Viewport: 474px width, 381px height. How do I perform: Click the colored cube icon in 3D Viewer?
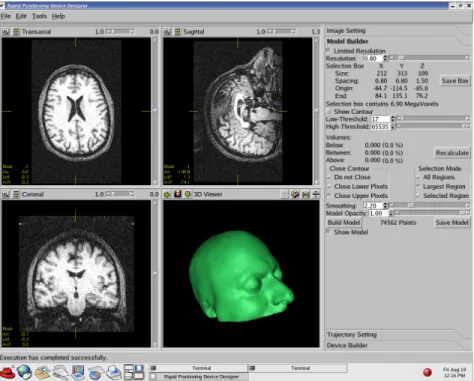295,194
